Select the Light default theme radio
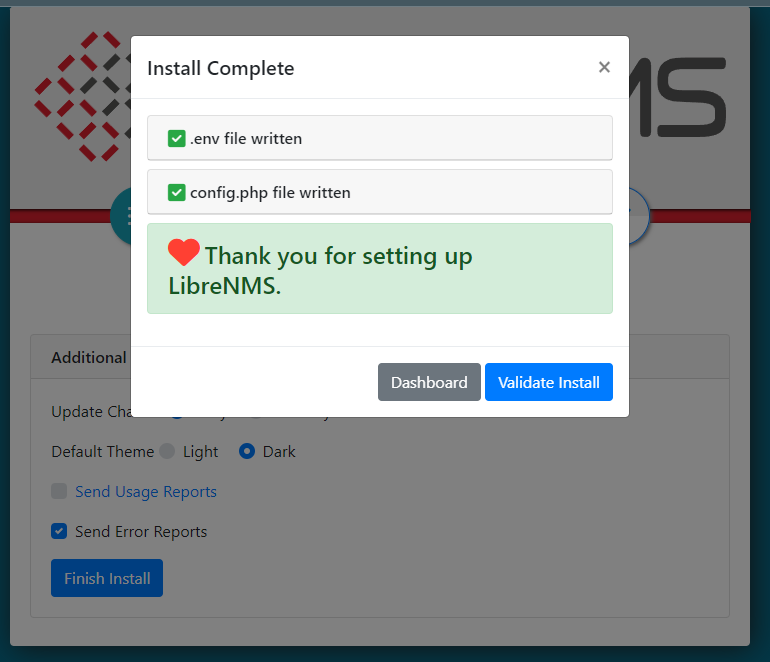Screen dimensions: 770x662 pyautogui.click(x=167, y=451)
